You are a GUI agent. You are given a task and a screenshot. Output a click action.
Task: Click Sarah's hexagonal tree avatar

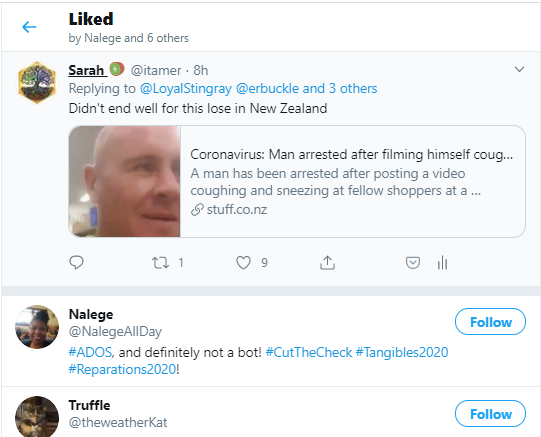click(x=37, y=82)
